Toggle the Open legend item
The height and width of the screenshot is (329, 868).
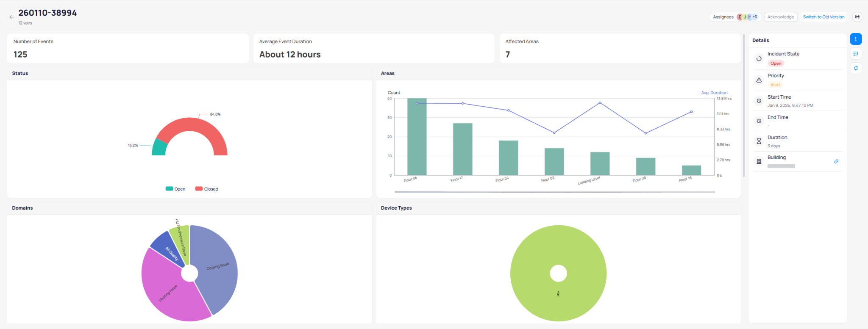point(175,189)
